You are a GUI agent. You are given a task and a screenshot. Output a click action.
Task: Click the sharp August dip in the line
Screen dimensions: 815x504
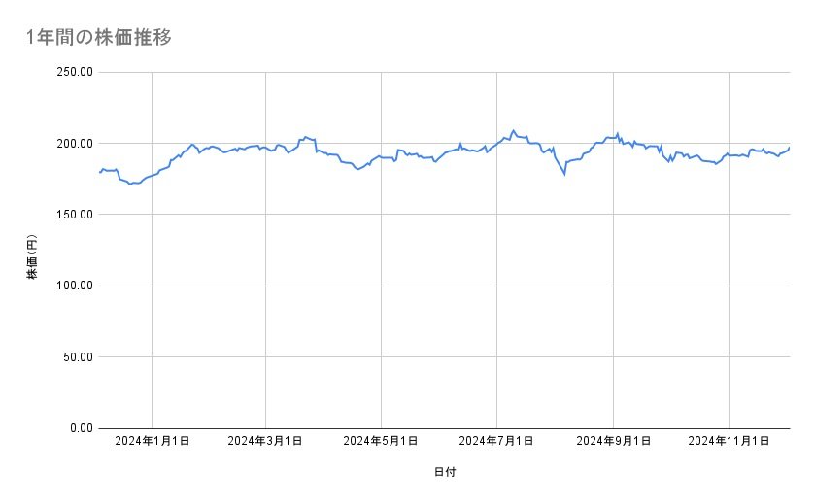click(564, 174)
